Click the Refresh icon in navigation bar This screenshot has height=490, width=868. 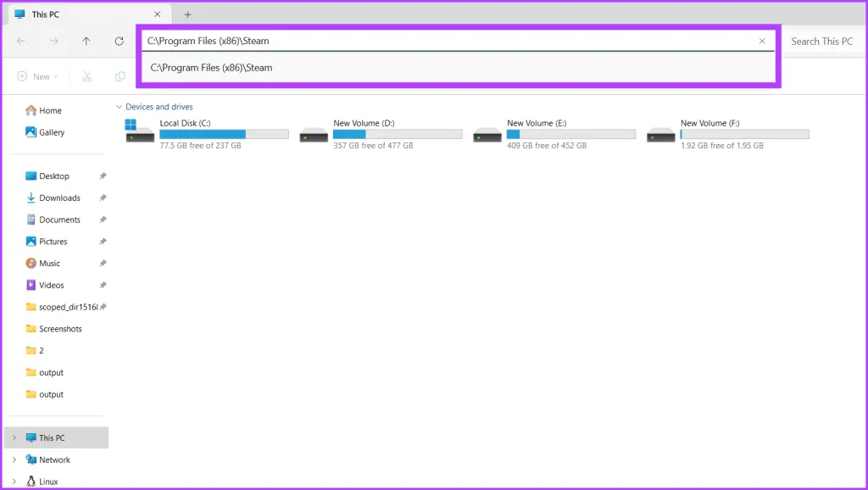(x=119, y=41)
